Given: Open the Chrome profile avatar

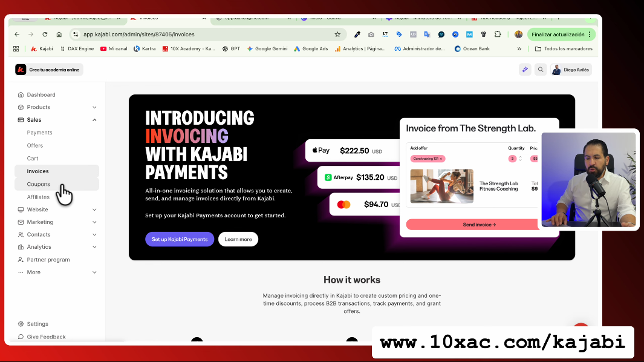Looking at the screenshot, I should (518, 35).
